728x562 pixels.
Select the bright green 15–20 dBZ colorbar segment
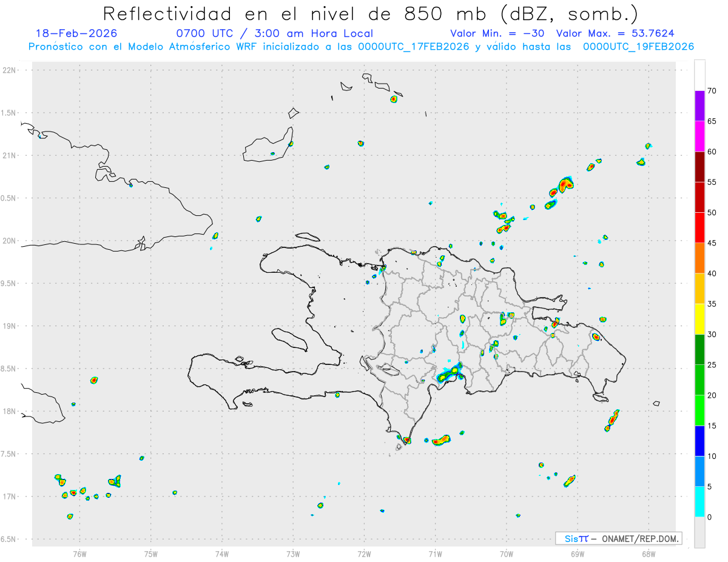tap(699, 410)
